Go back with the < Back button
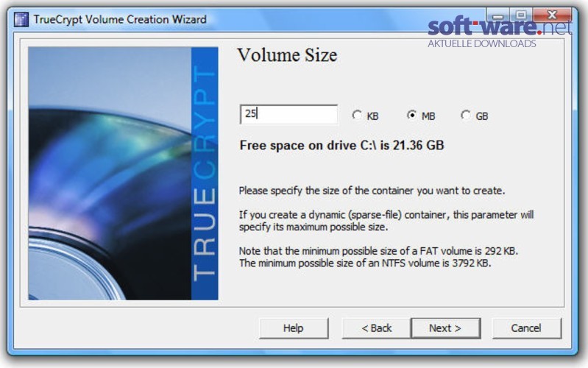 tap(377, 328)
